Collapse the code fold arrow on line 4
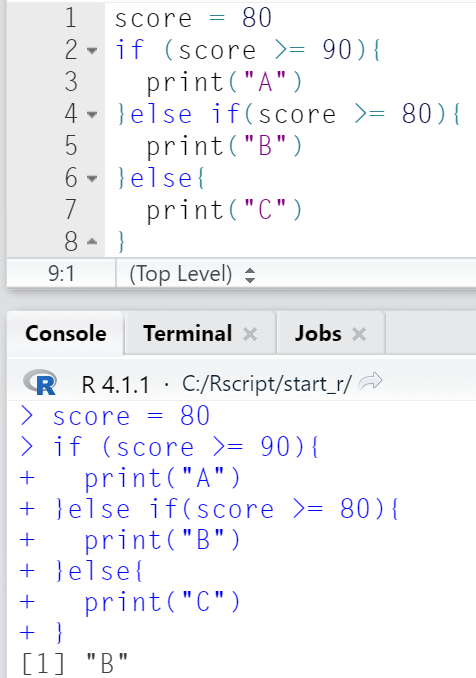476x678 pixels. (92, 115)
